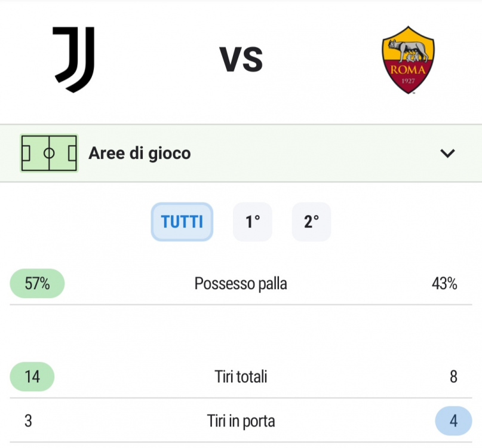Click the Possesso palla label
The width and height of the screenshot is (482, 448).
[x=241, y=284]
